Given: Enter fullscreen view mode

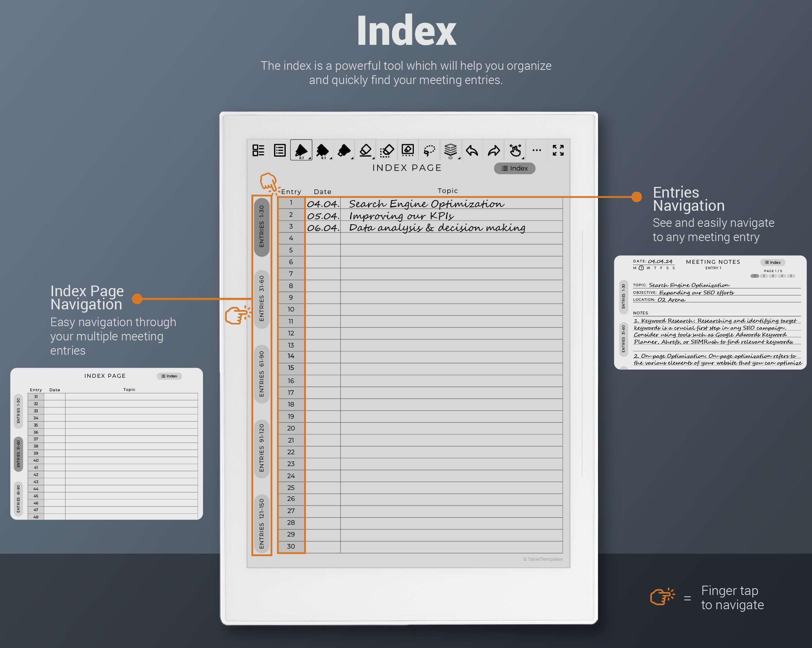Looking at the screenshot, I should 559,150.
